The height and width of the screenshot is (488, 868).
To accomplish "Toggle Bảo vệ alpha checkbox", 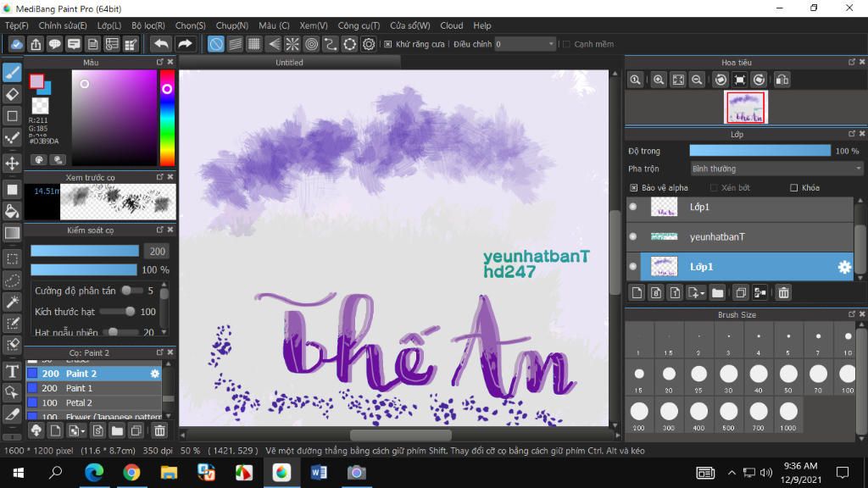I will pos(634,187).
